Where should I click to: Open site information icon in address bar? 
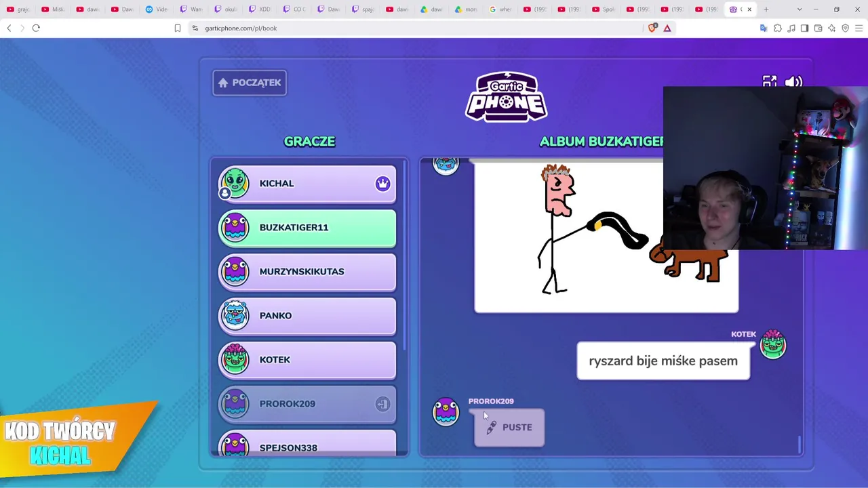coord(195,28)
